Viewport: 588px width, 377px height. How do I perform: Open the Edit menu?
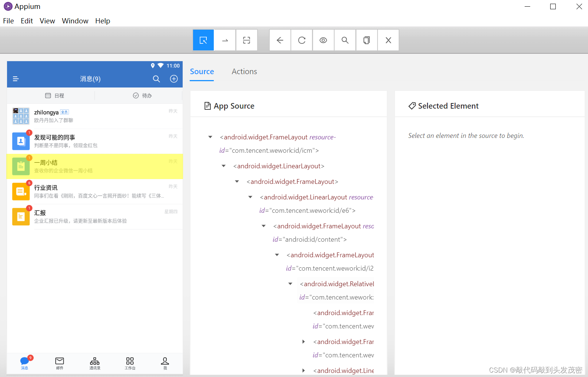[x=27, y=21]
